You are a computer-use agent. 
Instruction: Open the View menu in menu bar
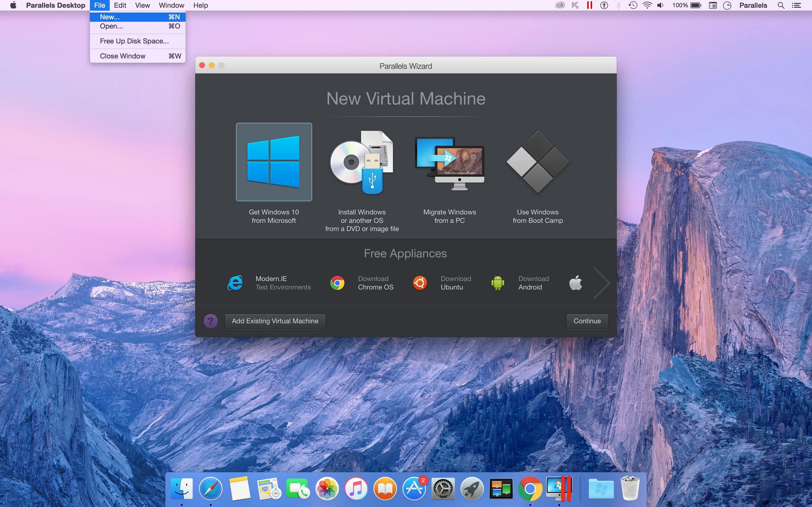click(x=142, y=5)
